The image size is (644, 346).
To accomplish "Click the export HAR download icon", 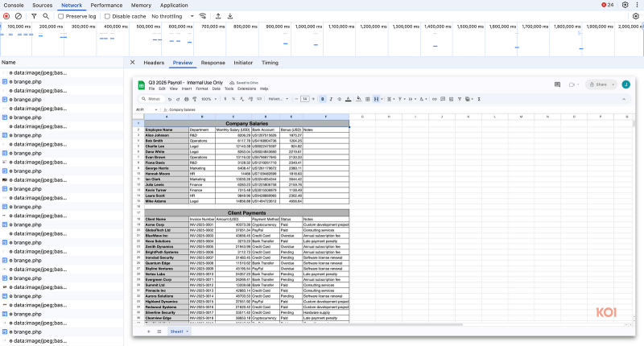I will coord(230,16).
